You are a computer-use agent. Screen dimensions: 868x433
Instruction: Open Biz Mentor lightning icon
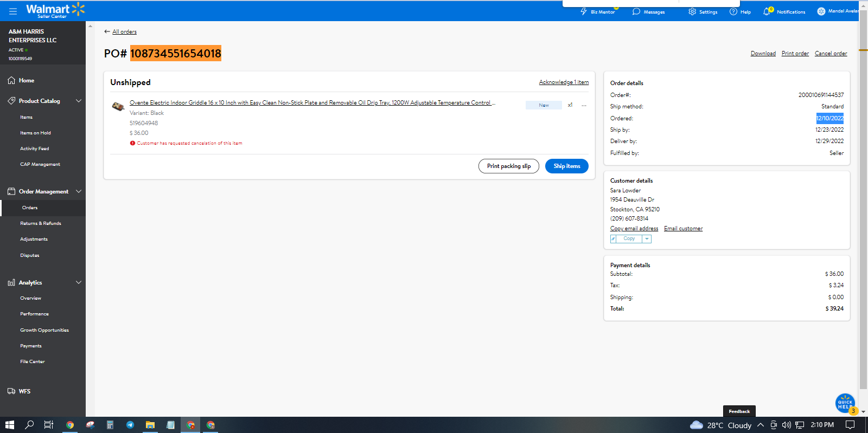(x=584, y=11)
